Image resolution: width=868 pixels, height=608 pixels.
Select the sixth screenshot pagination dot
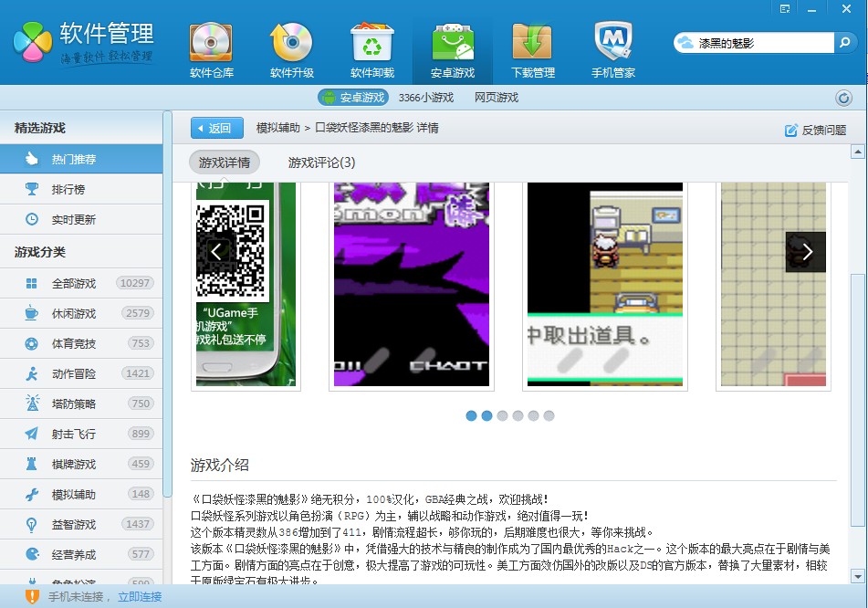point(549,416)
